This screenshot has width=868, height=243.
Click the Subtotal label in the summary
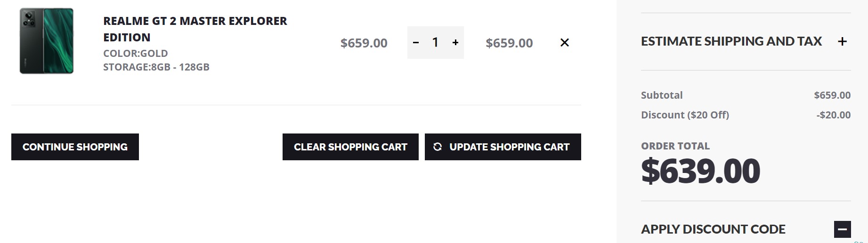point(662,95)
